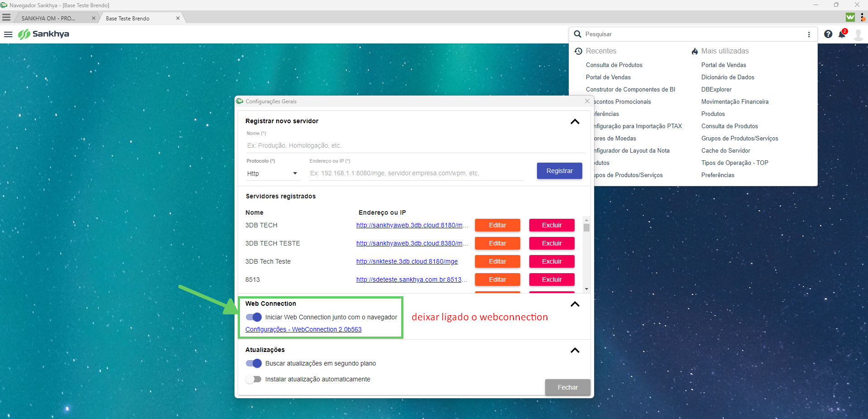Image resolution: width=868 pixels, height=419 pixels.
Task: Open the browser hamburger menu in tab bar
Action: click(x=6, y=17)
